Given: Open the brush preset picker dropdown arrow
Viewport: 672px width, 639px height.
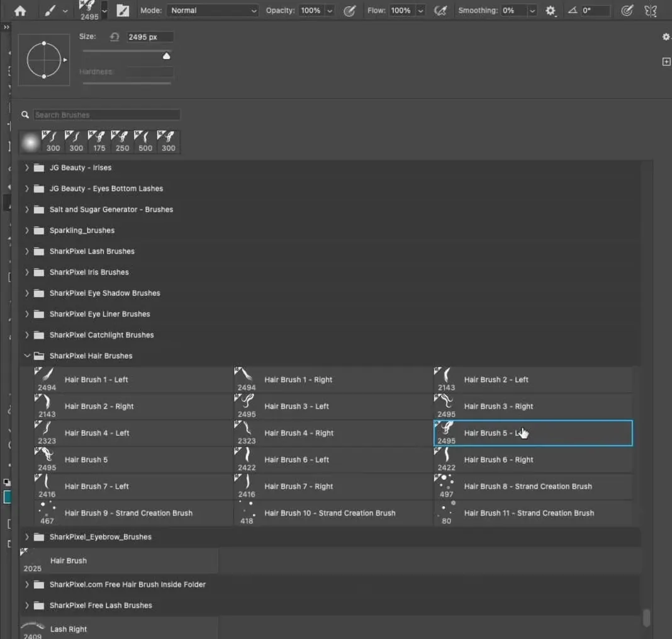Looking at the screenshot, I should (104, 10).
